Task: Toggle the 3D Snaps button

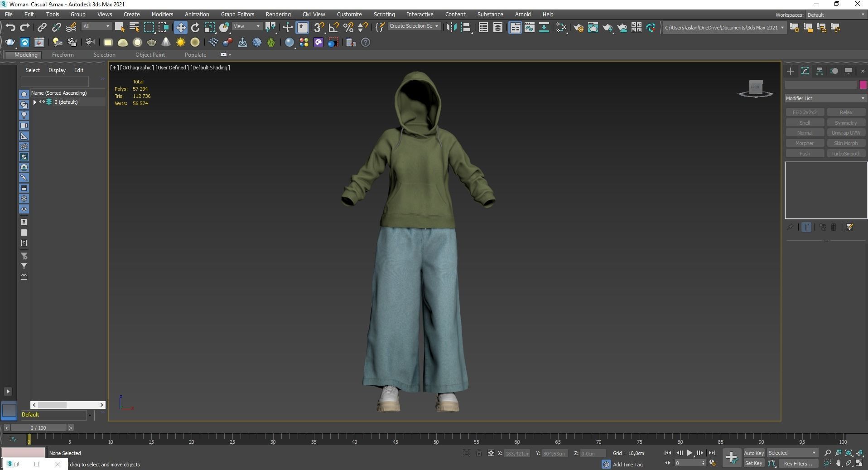Action: [x=319, y=28]
